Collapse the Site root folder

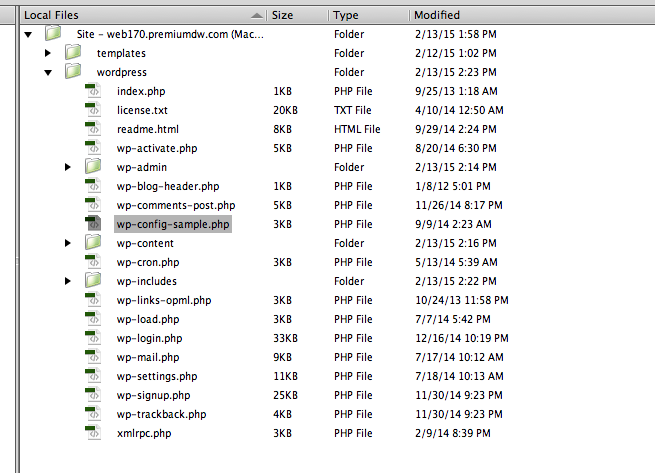(28, 34)
